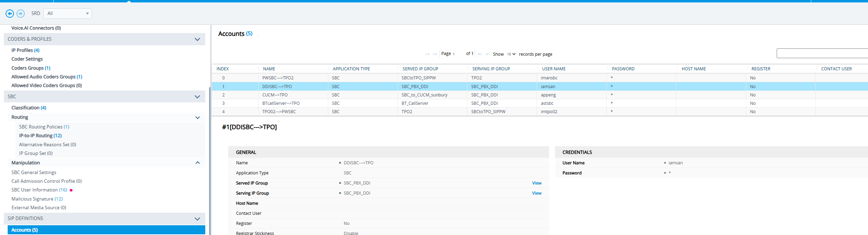
Task: Sort table by APPLICATION TYPE column header
Action: pyautogui.click(x=351, y=69)
